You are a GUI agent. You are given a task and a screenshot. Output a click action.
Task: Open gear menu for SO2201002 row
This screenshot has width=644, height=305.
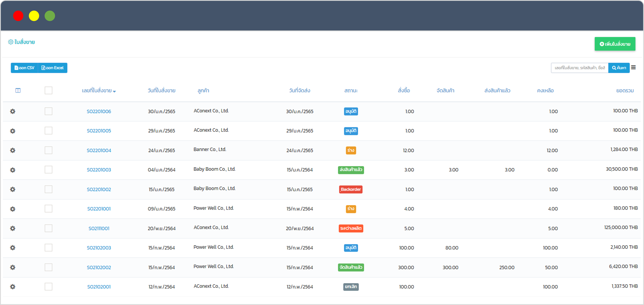(x=12, y=189)
